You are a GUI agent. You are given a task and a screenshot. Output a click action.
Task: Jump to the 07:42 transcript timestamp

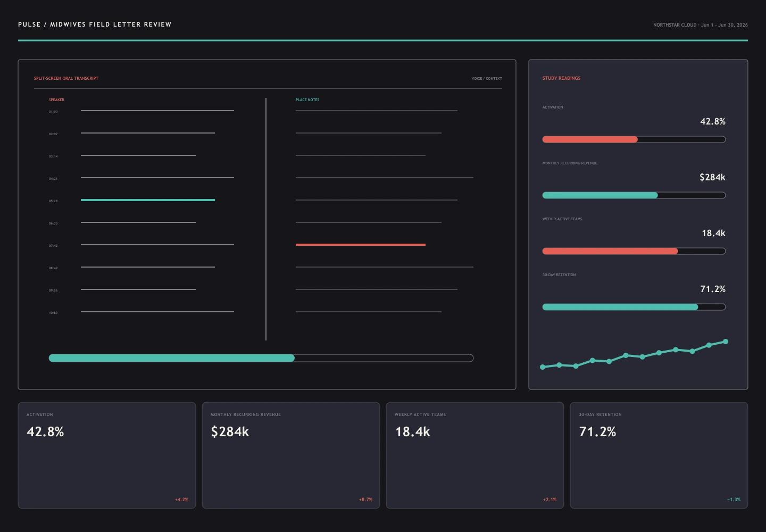coord(53,246)
